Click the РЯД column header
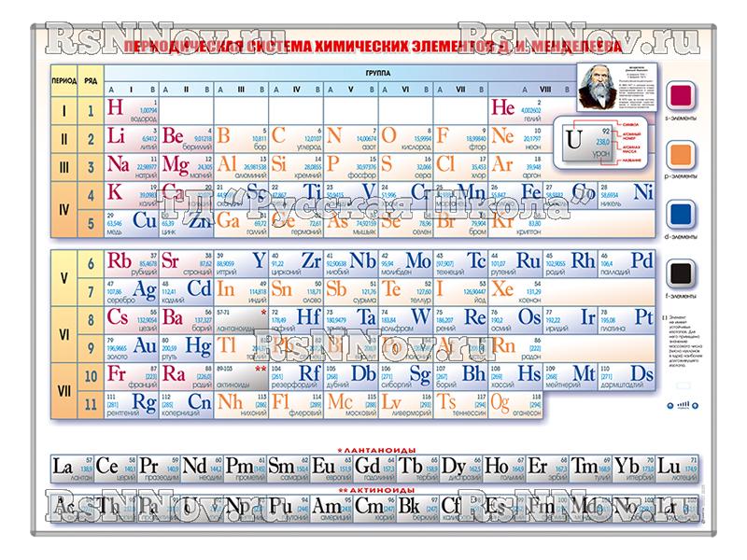Image resolution: width=747 pixels, height=560 pixels. pos(91,81)
